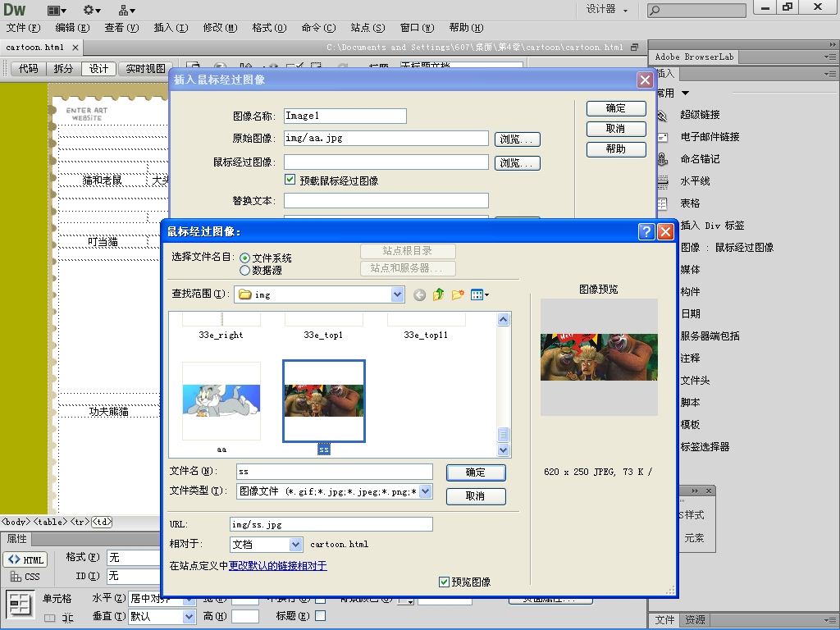The height and width of the screenshot is (630, 840).
Task: Toggle 预载鼠标经过图像 checkbox
Action: click(290, 180)
